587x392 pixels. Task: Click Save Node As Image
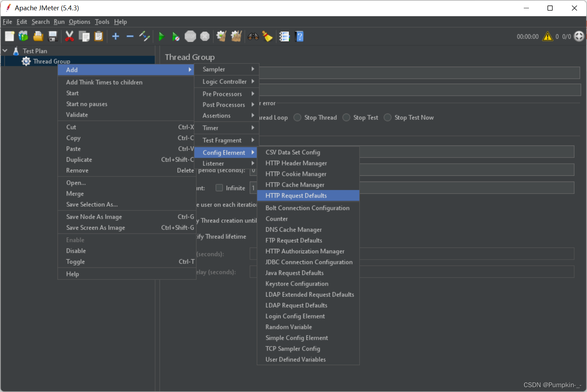pyautogui.click(x=127, y=217)
